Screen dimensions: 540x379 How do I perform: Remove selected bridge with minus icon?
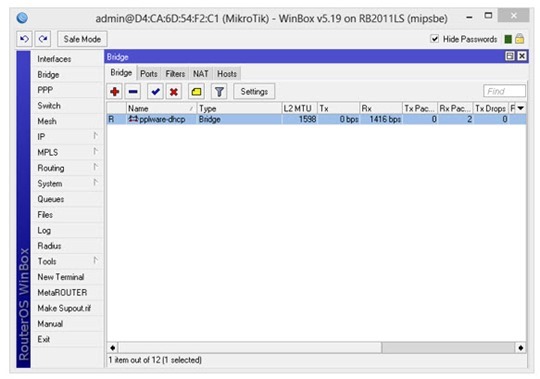tap(133, 92)
